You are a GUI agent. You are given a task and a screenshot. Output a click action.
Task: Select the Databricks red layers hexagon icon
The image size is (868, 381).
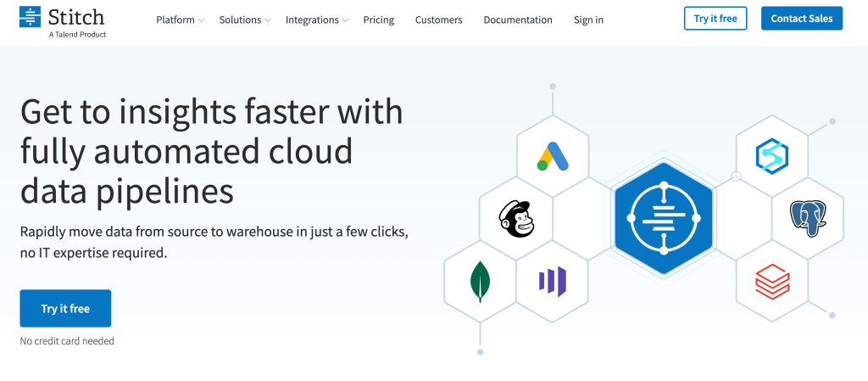[771, 280]
